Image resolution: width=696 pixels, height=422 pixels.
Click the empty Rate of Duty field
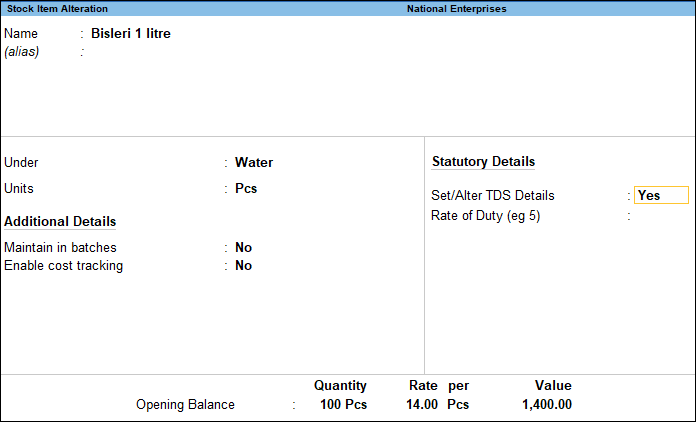coord(661,216)
